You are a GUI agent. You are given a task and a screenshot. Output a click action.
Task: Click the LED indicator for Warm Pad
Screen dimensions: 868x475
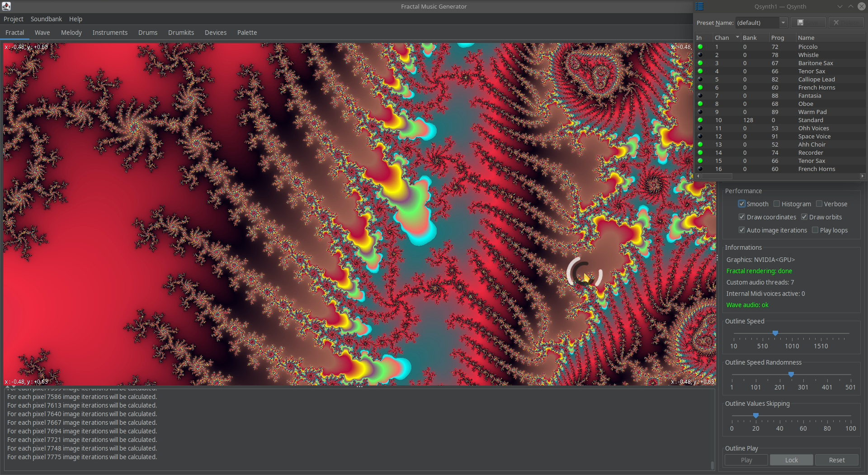tap(700, 112)
